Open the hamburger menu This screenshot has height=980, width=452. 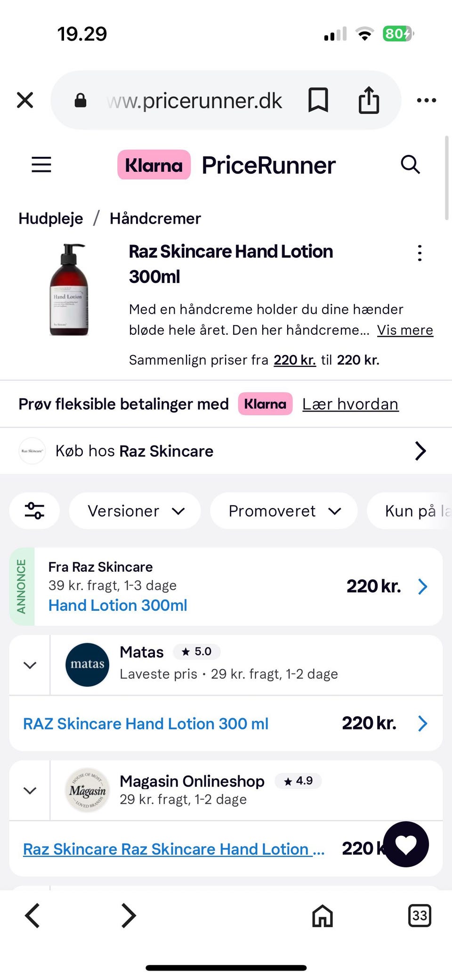tap(41, 165)
